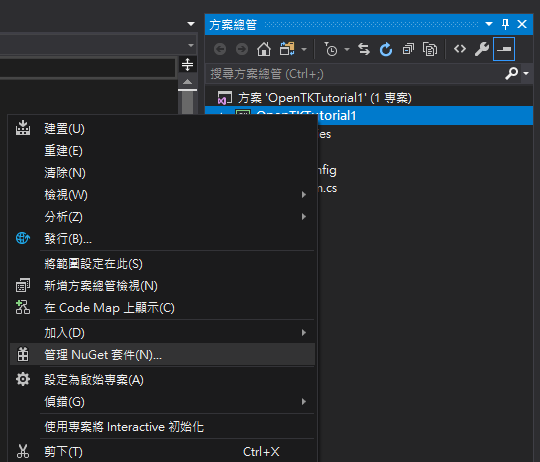Select 管理 NuGet 套件(N)...

pyautogui.click(x=162, y=355)
